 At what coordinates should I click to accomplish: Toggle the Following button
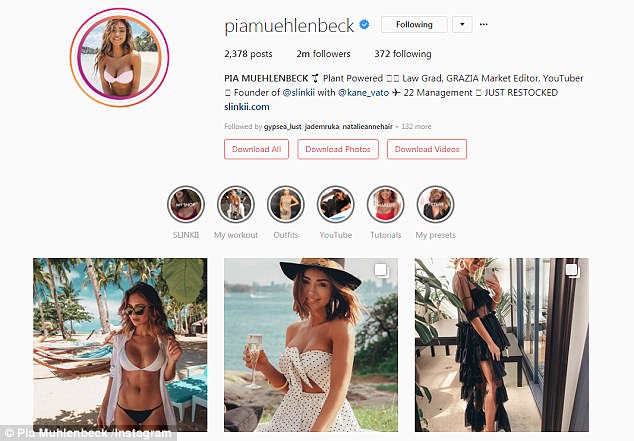point(414,25)
